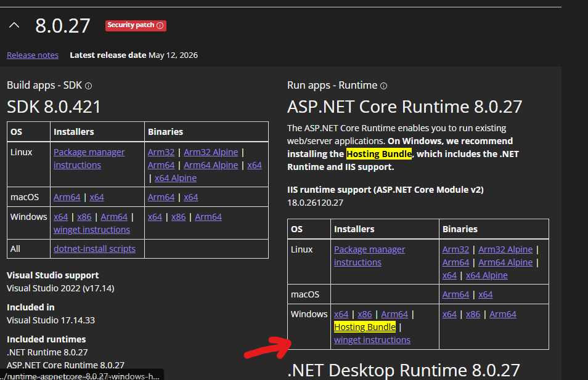Image resolution: width=588 pixels, height=380 pixels.
Task: Download SDK macOS x64 installer
Action: [x=97, y=197]
